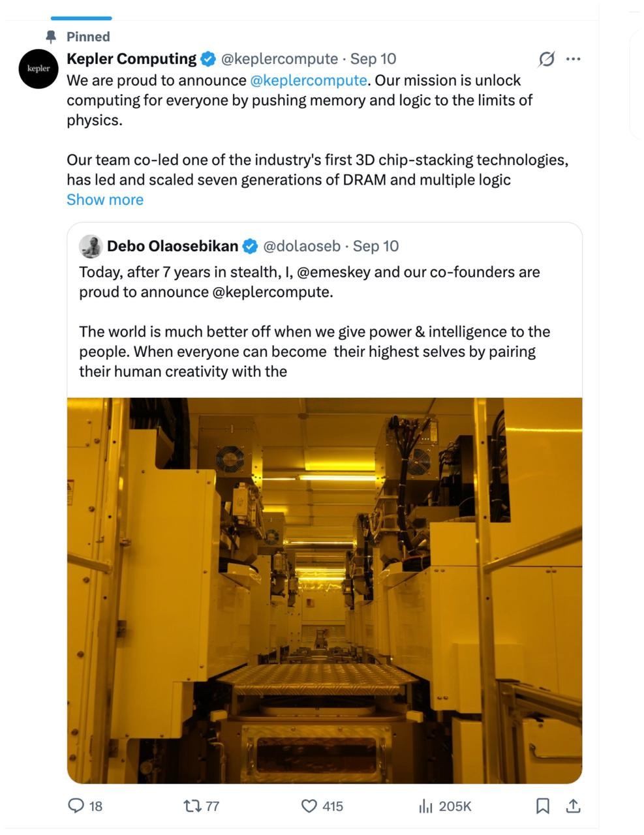
Task: Like the post with heart icon
Action: pos(309,806)
